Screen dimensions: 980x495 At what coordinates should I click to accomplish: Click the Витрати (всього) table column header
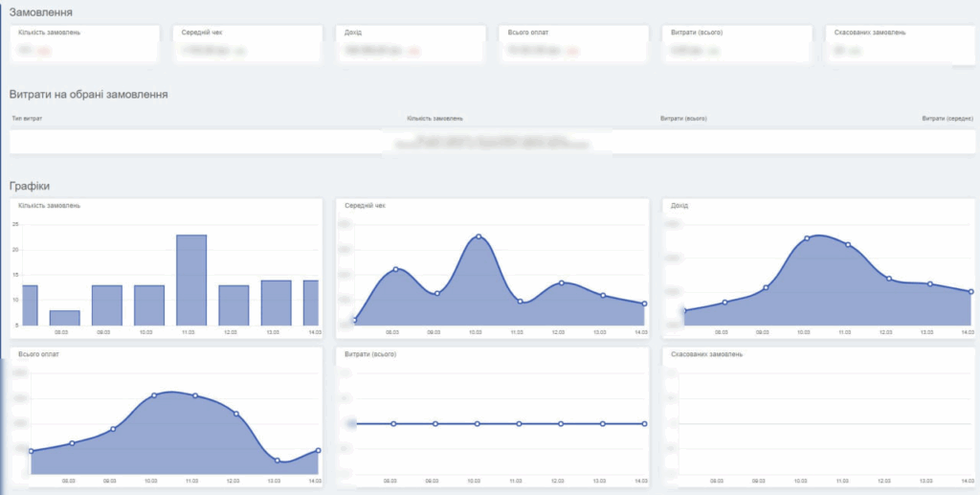(683, 119)
